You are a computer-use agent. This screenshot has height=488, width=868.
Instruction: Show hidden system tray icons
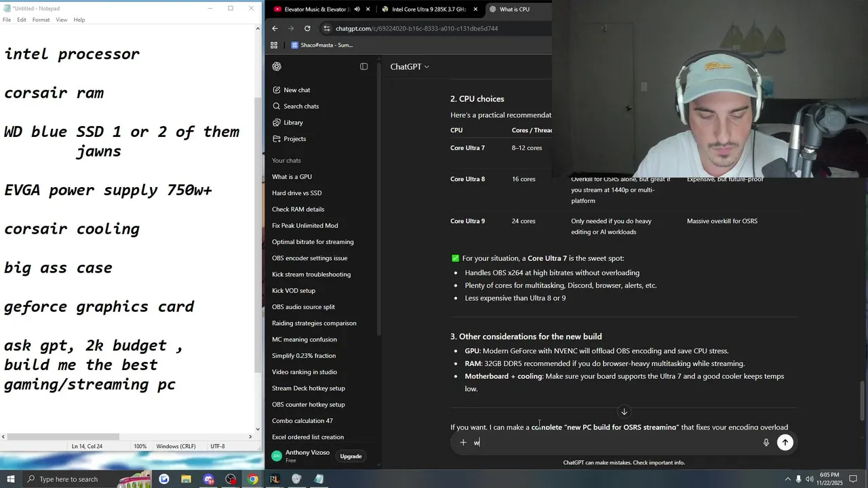[x=788, y=479]
